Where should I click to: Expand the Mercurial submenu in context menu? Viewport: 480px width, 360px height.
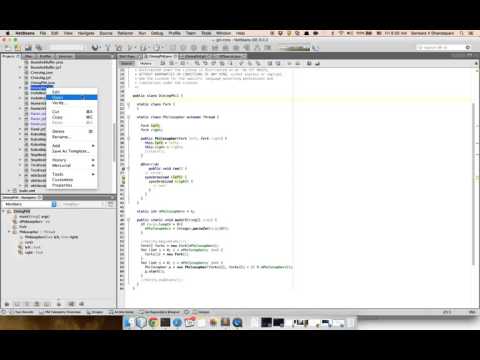(72, 166)
